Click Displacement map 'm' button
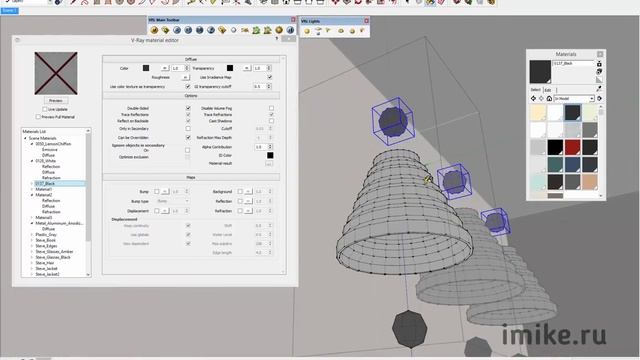640x360 pixels. tap(164, 211)
